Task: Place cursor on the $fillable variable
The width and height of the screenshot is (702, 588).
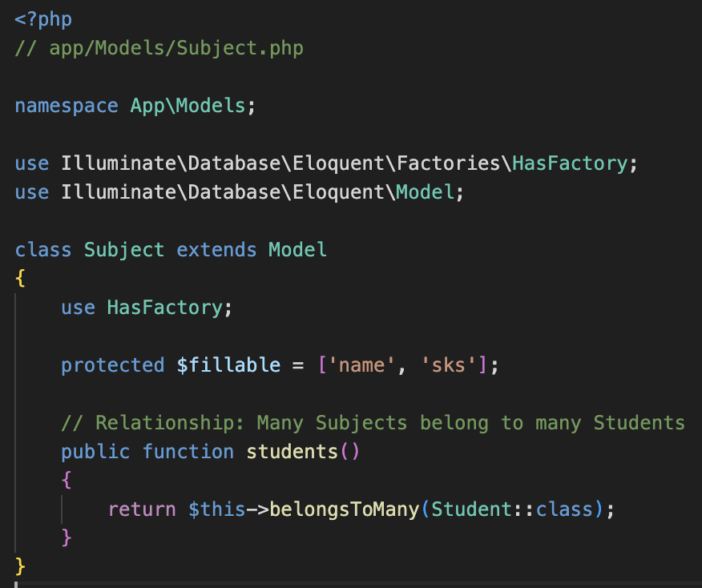Action: click(228, 365)
